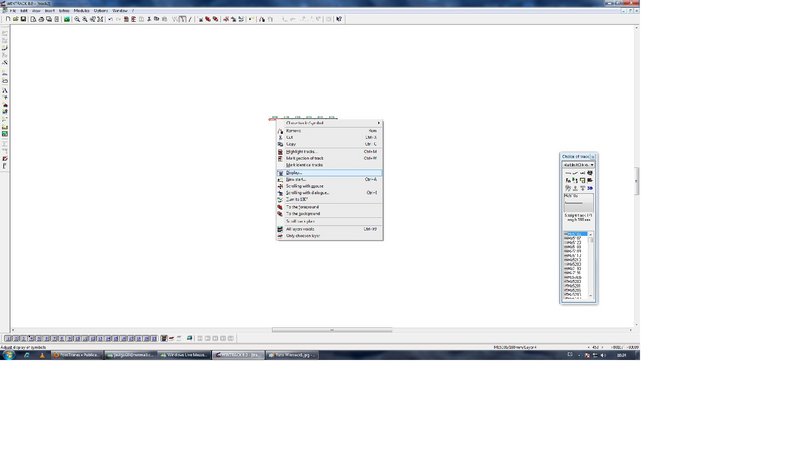Click the vertical scrollbar thumb at right edge
The width and height of the screenshot is (800, 450).
636,181
